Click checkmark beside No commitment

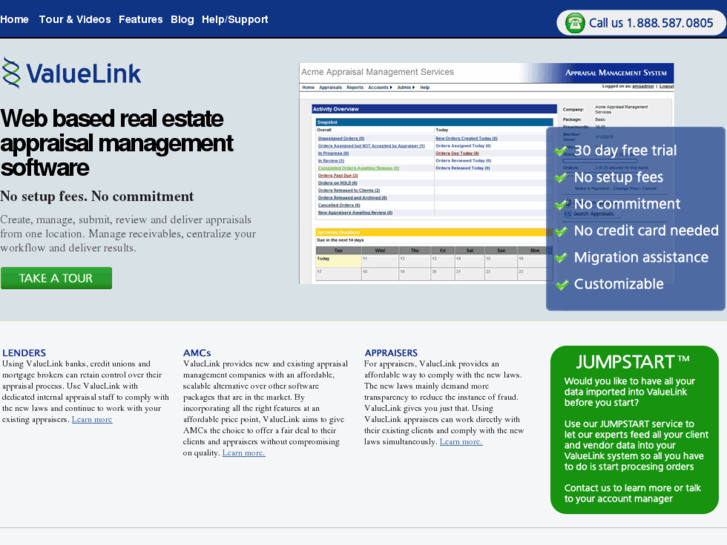pos(561,204)
